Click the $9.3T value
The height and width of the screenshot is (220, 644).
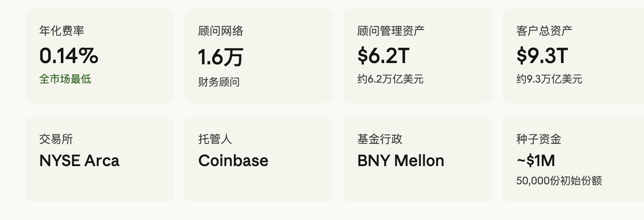[x=542, y=56]
